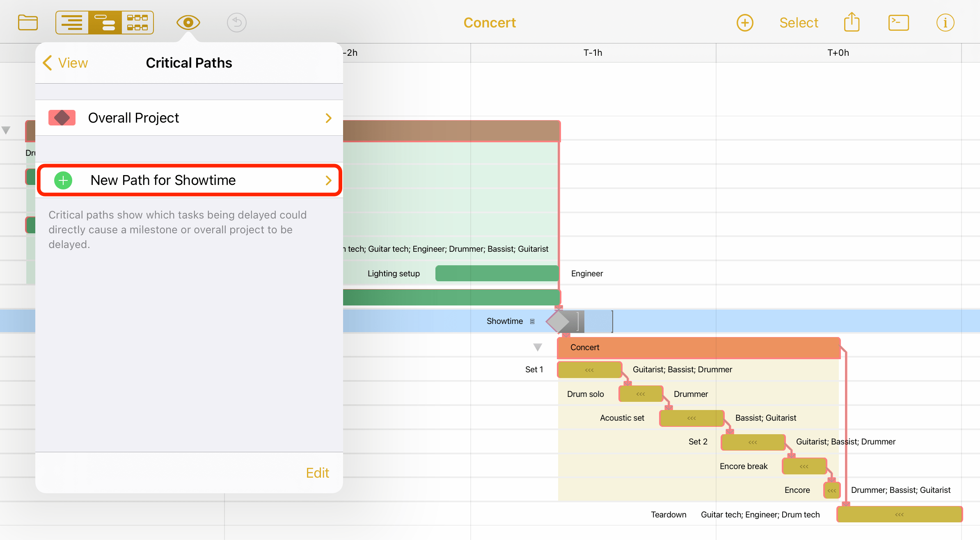Tap 'Bassist; Guitarist' resource label
This screenshot has width=980, height=540.
[x=765, y=418]
